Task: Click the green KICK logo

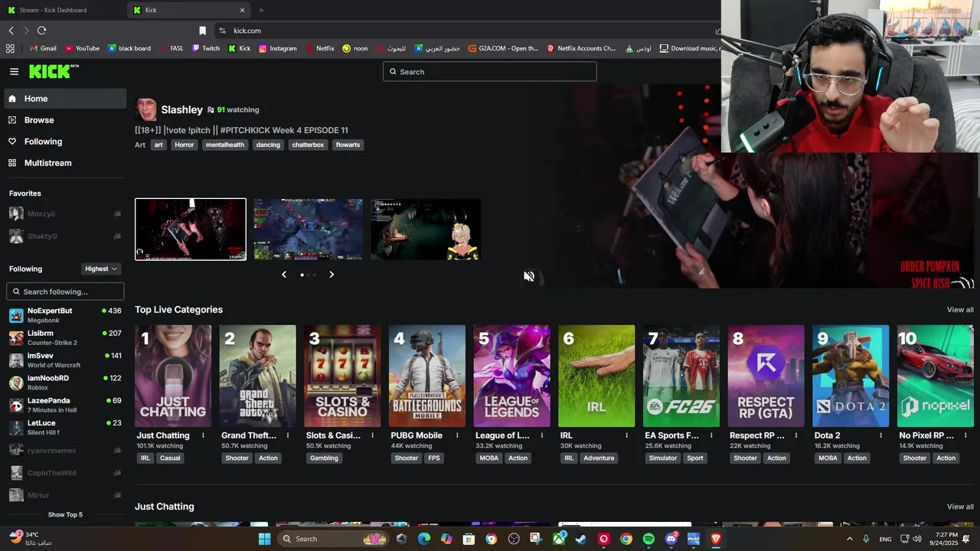Action: [x=54, y=71]
